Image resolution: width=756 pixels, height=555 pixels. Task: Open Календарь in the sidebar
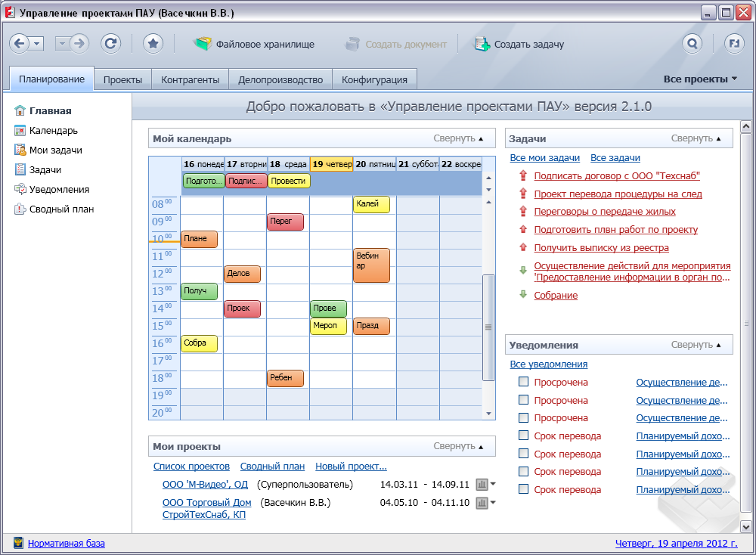[x=46, y=131]
